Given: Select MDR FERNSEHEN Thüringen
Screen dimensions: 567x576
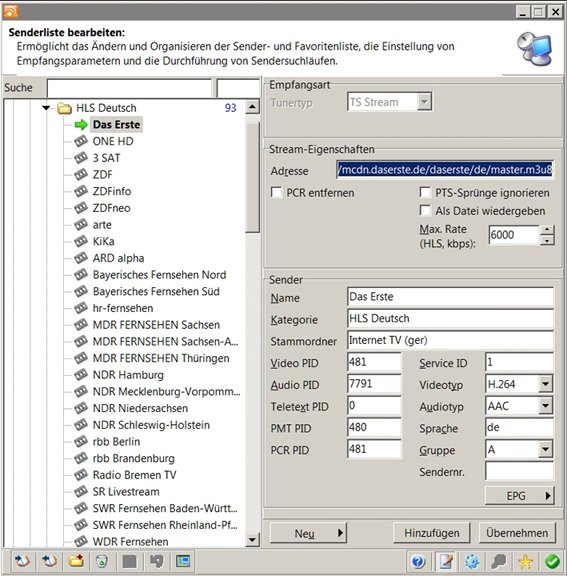Looking at the screenshot, I should 161,358.
